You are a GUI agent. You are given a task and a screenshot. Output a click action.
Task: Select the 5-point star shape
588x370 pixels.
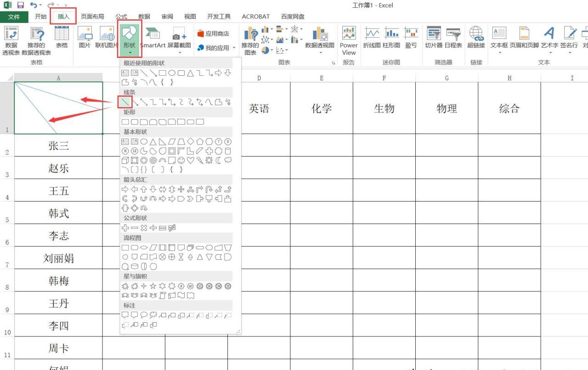click(153, 286)
